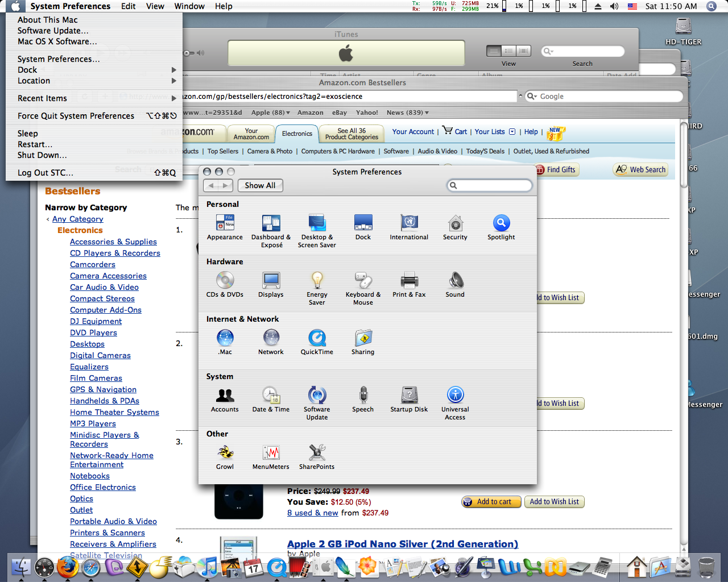
Task: Open the Edit menu in menu bar
Action: [x=129, y=6]
